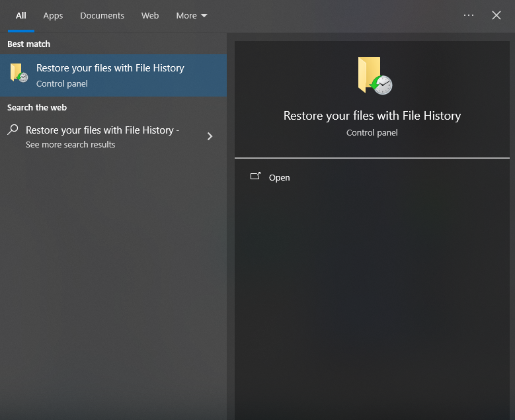Click the small File History folder icon
The height and width of the screenshot is (420, 515).
19,73
